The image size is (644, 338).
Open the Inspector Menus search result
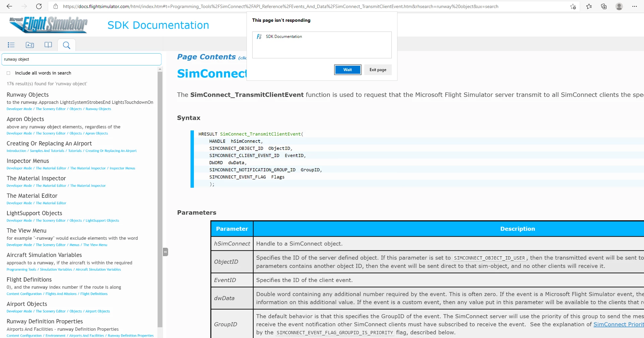tap(28, 161)
